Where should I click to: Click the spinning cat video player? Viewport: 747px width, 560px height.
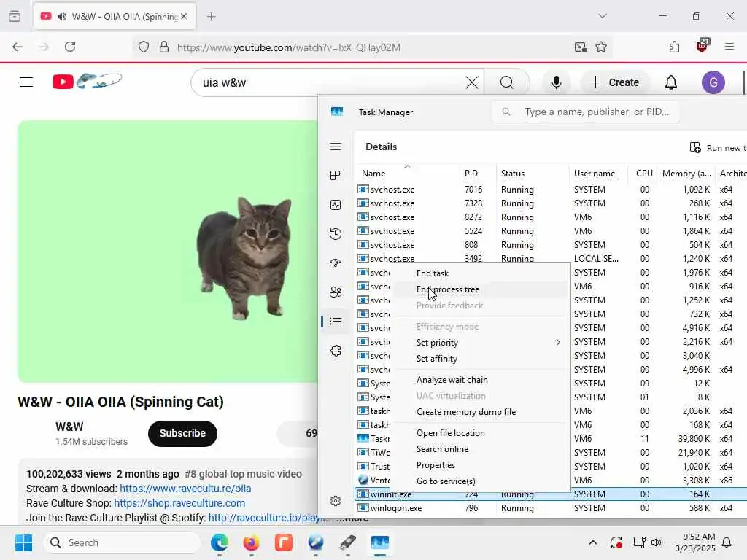[168, 251]
